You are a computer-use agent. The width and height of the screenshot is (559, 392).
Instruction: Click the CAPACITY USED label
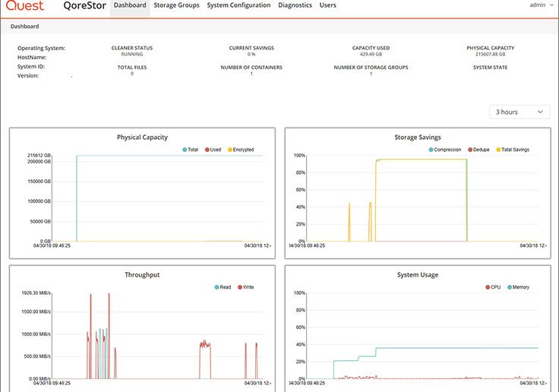[371, 48]
